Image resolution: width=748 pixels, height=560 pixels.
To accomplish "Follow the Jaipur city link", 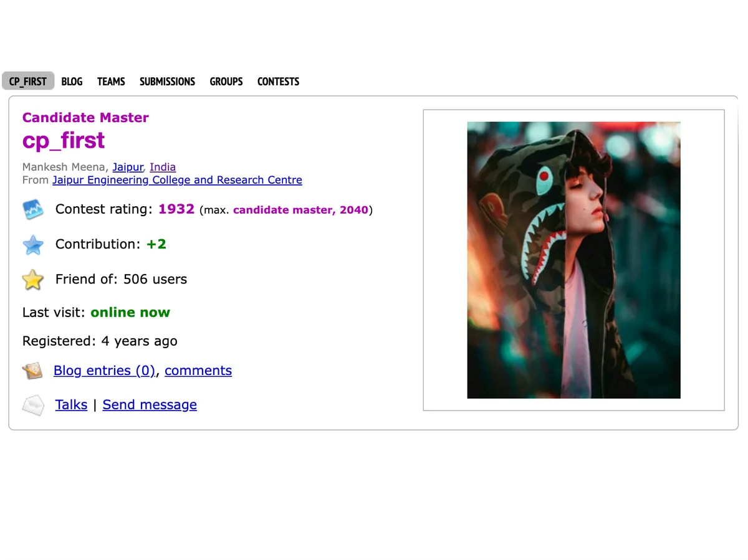I will pos(128,167).
